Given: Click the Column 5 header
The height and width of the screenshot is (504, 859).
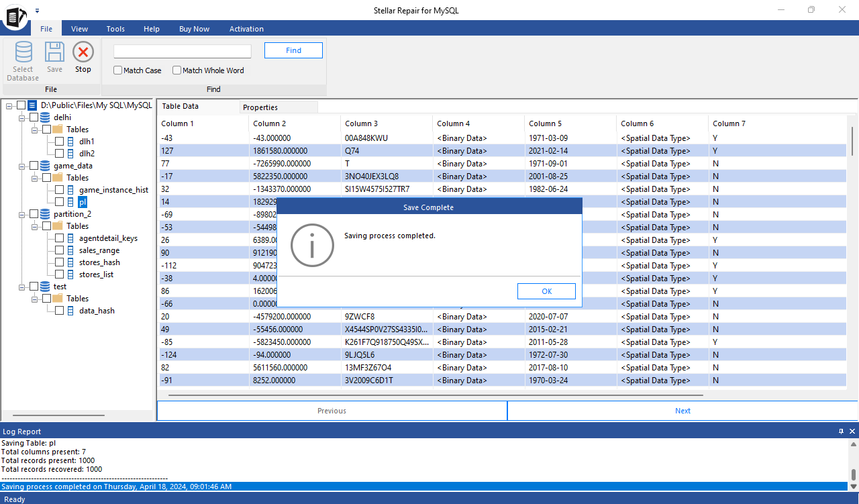Looking at the screenshot, I should 570,123.
